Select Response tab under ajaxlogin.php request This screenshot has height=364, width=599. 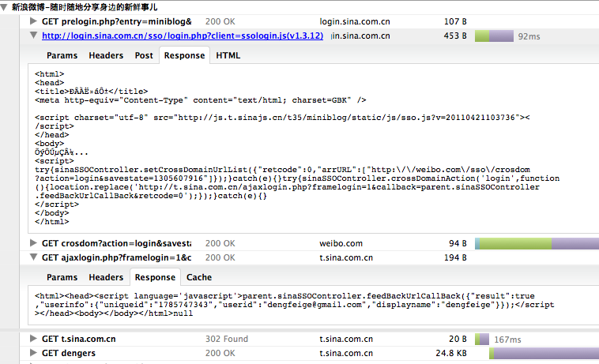155,277
